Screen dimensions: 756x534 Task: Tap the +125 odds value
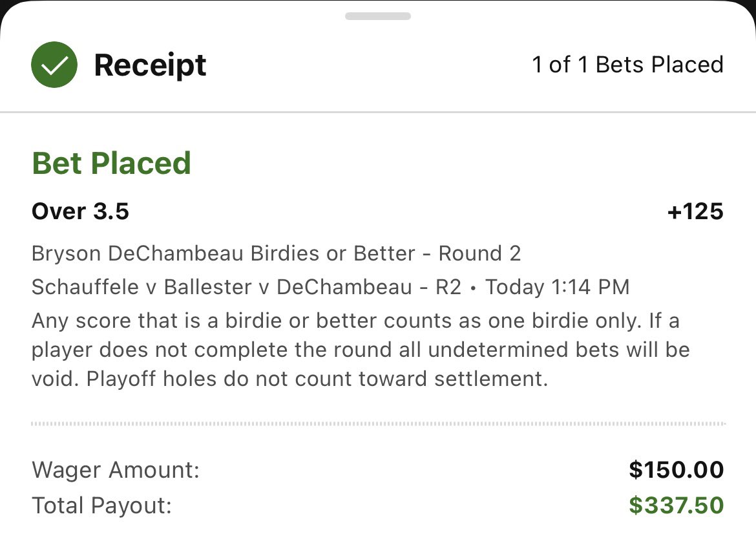[695, 211]
